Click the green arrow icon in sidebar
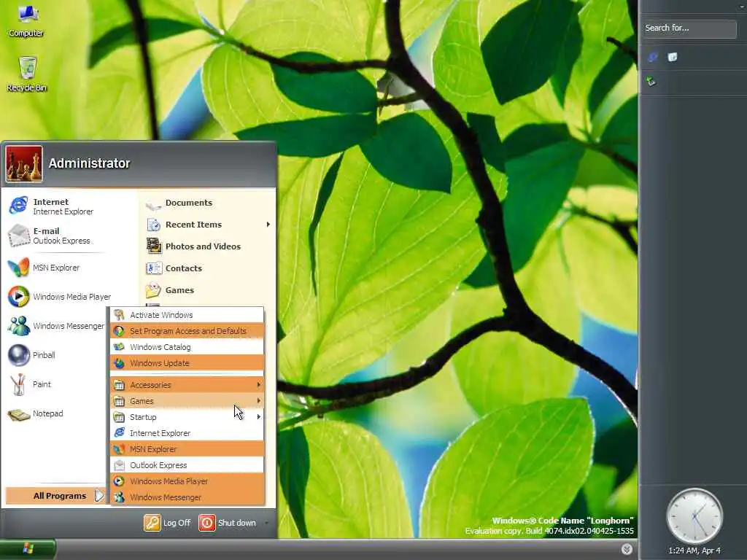The image size is (747, 560). [x=651, y=82]
